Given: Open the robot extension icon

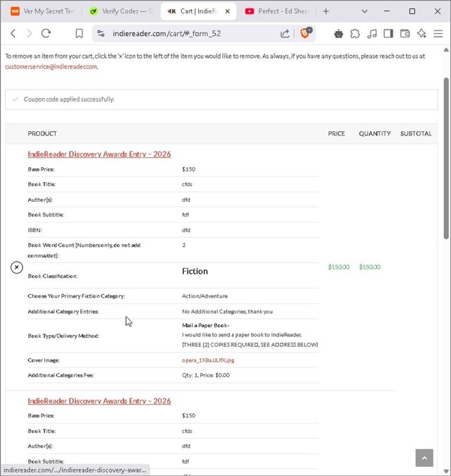Looking at the screenshot, I should [338, 33].
